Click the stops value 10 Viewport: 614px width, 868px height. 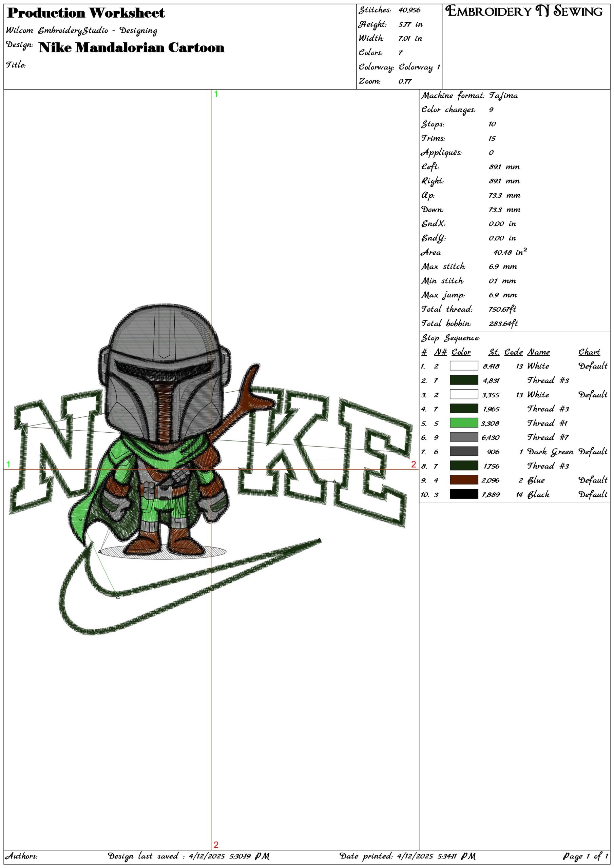[x=492, y=124]
